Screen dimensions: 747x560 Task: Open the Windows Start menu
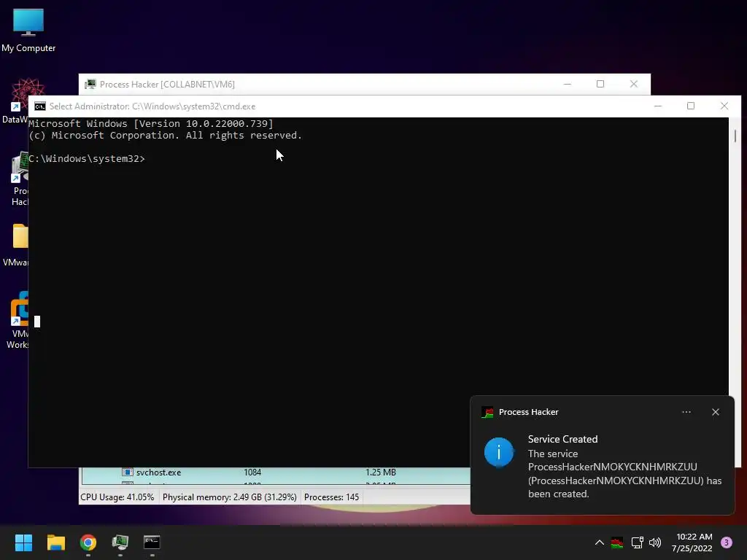[x=23, y=542]
